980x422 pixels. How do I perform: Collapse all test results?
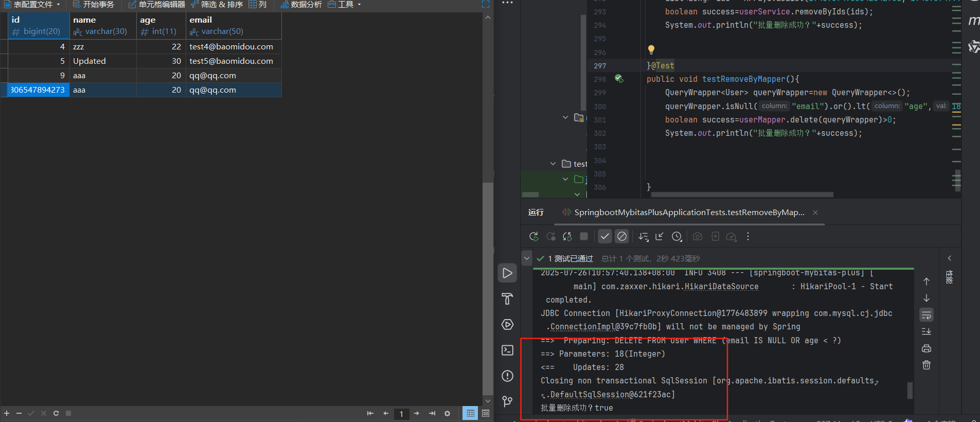pos(660,237)
